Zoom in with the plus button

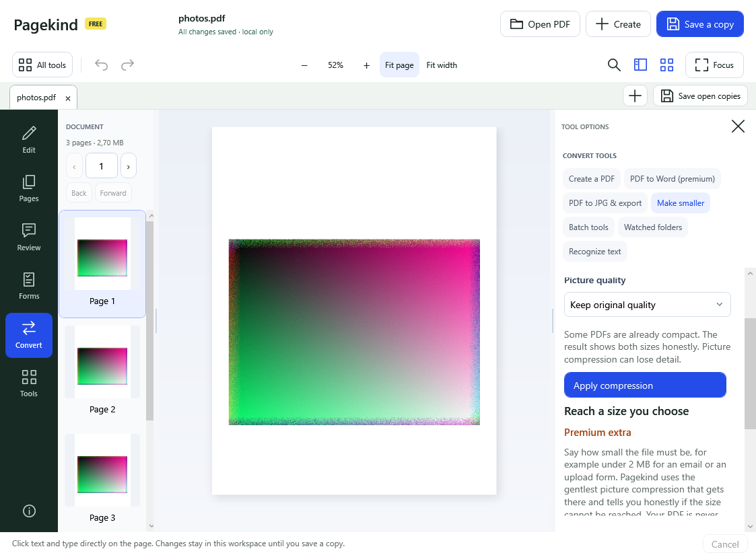[366, 65]
